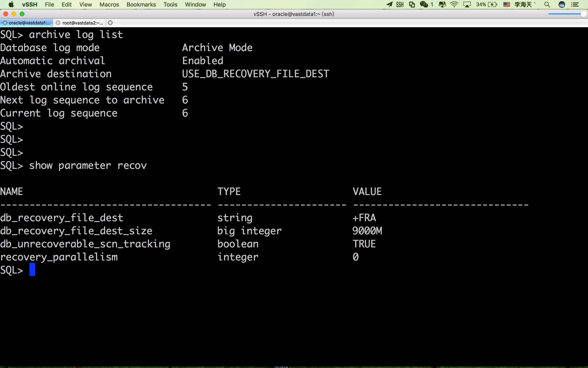Open the battery status showing 34%
Viewport: 588px width, 368px height.
click(x=487, y=4)
